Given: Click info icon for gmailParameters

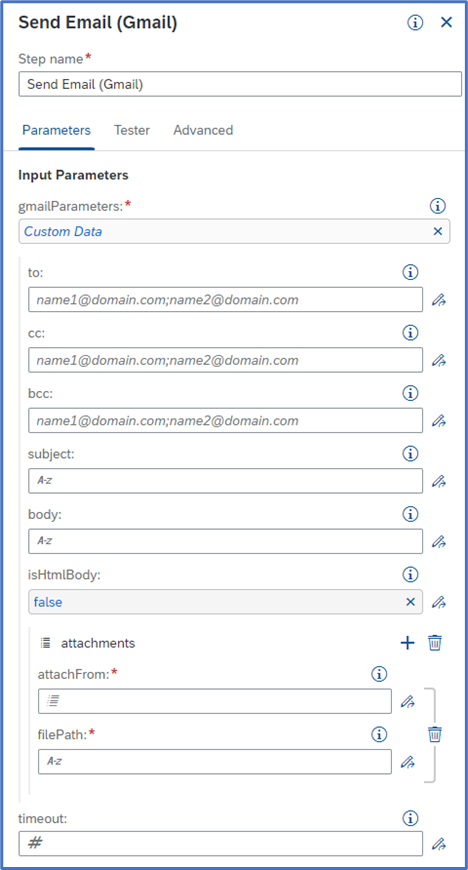Looking at the screenshot, I should coord(438,206).
